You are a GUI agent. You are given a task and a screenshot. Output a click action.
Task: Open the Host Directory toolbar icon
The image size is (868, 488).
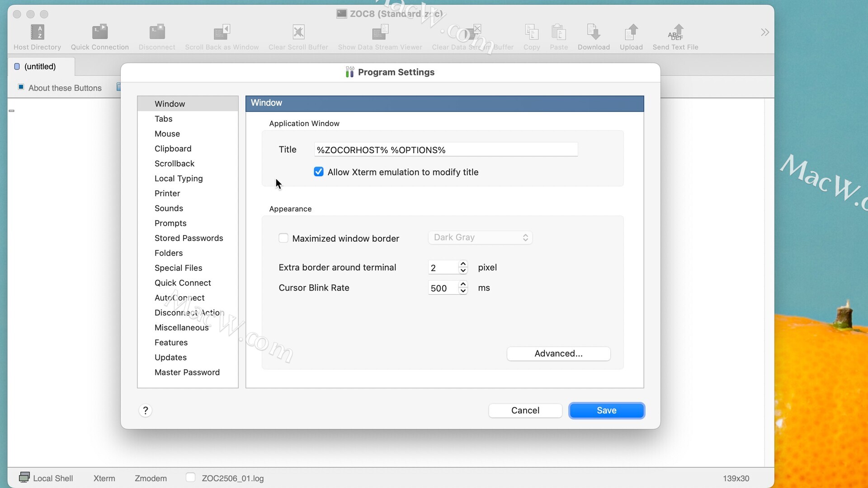37,32
